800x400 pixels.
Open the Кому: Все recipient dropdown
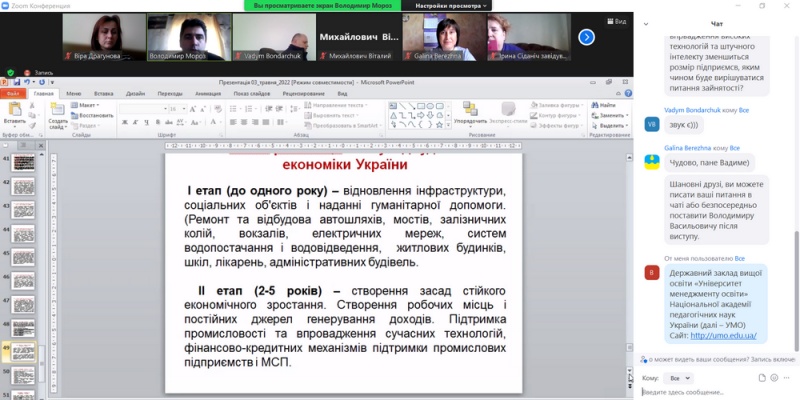coord(679,378)
